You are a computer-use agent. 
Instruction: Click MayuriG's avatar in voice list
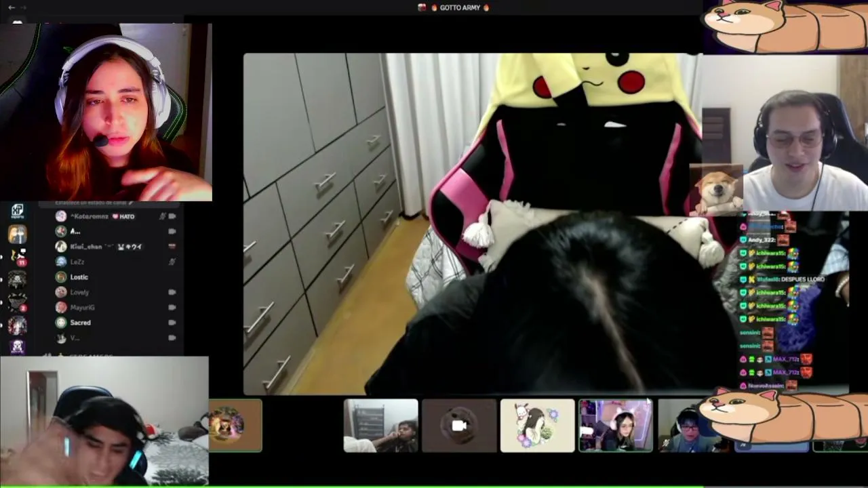(x=61, y=308)
